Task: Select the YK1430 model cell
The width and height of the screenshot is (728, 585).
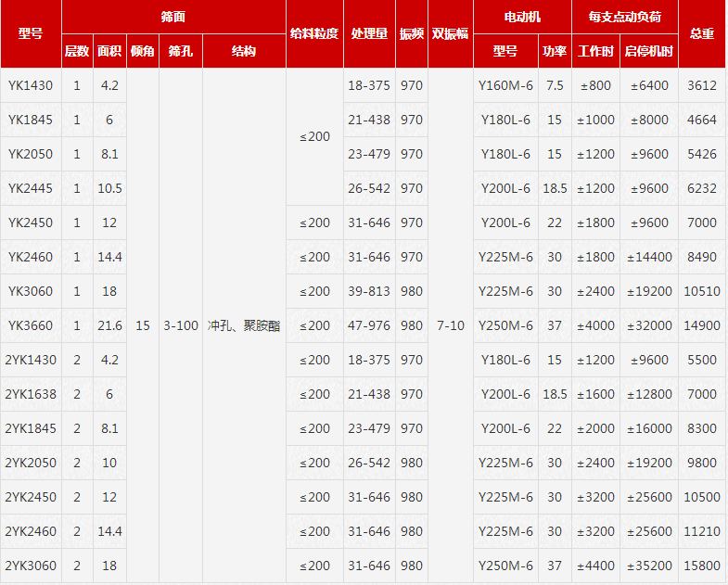Action: 31,85
